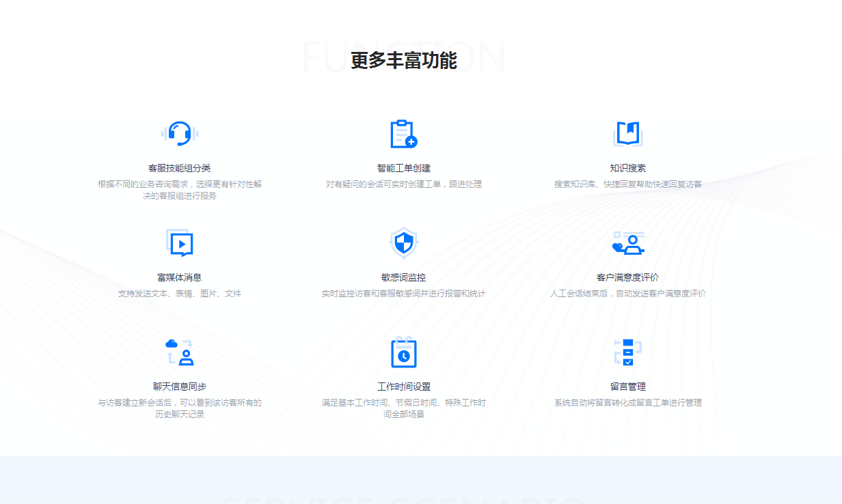The width and height of the screenshot is (842, 504).
Task: Select the 聊天信息同步 heading
Action: click(x=180, y=387)
